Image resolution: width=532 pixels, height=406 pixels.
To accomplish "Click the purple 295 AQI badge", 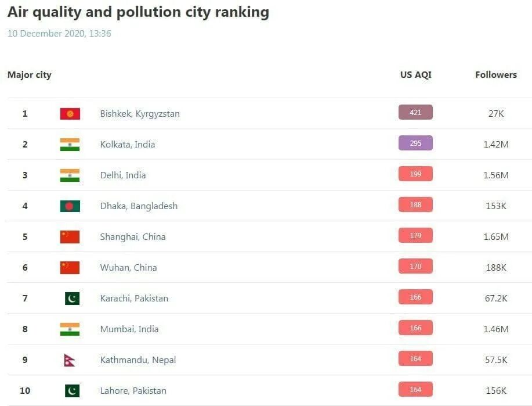I will (x=415, y=143).
